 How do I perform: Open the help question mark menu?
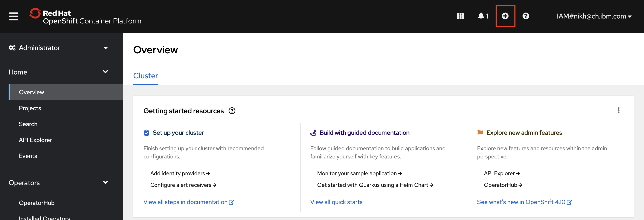[525, 16]
